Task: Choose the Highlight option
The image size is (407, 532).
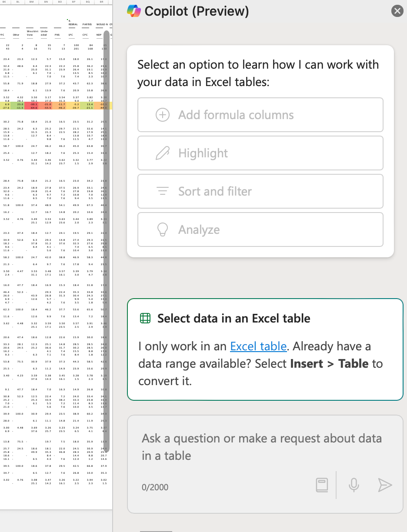Action: (260, 153)
